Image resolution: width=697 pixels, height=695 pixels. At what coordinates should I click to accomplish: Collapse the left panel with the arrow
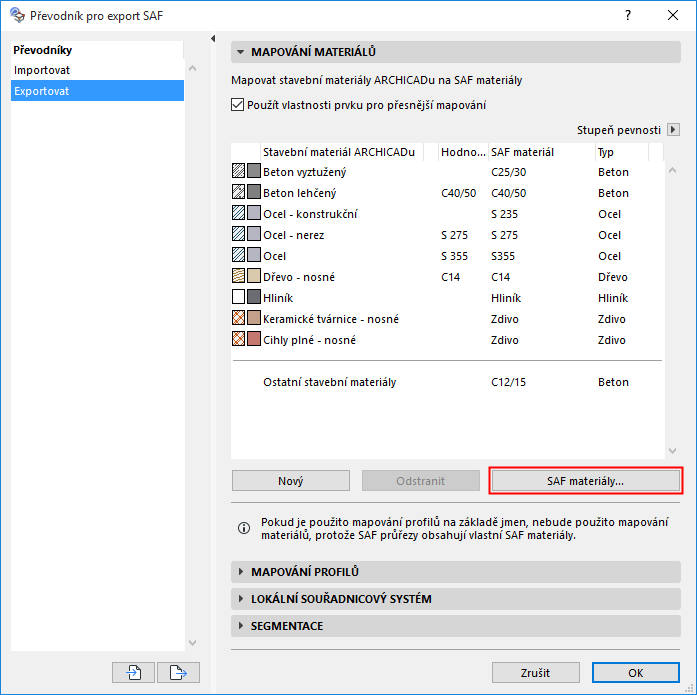pyautogui.click(x=213, y=39)
